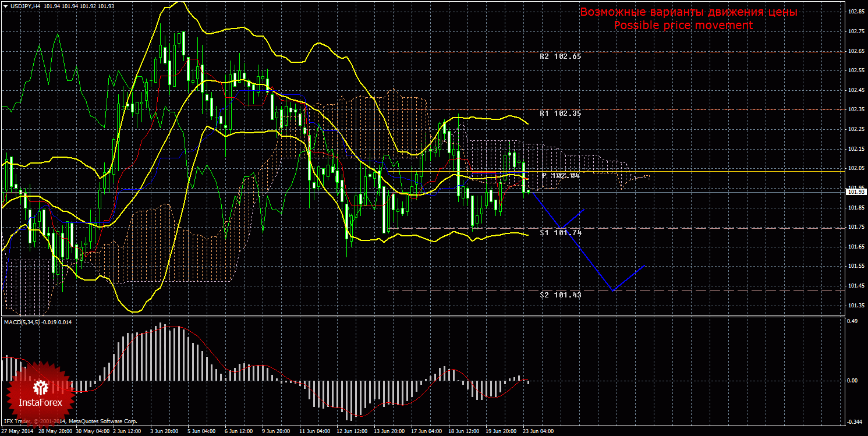868x436 pixels.
Task: Click 102.55 on the price scale
Action: tap(856, 70)
